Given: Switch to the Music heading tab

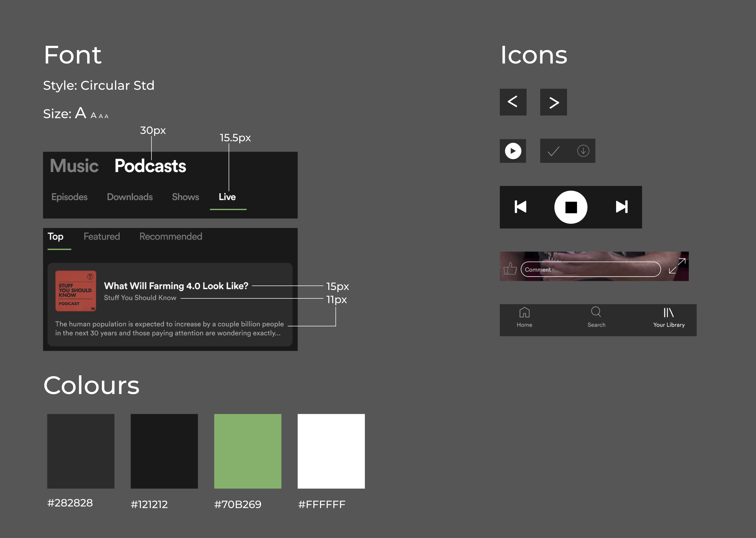Looking at the screenshot, I should [74, 166].
